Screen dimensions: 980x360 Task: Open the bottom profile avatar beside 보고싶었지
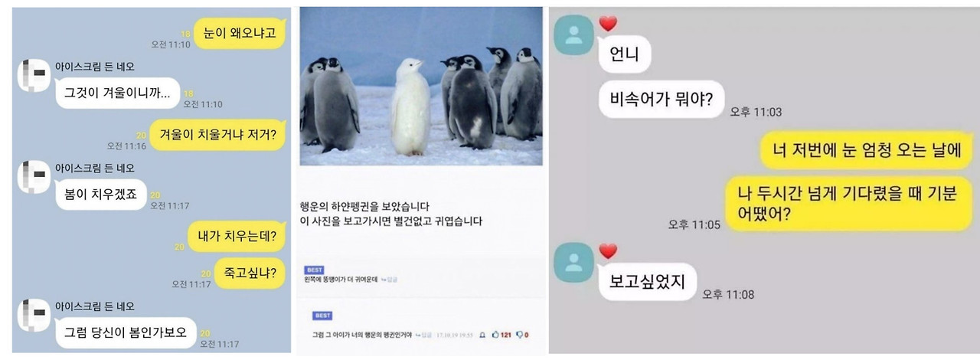573,262
